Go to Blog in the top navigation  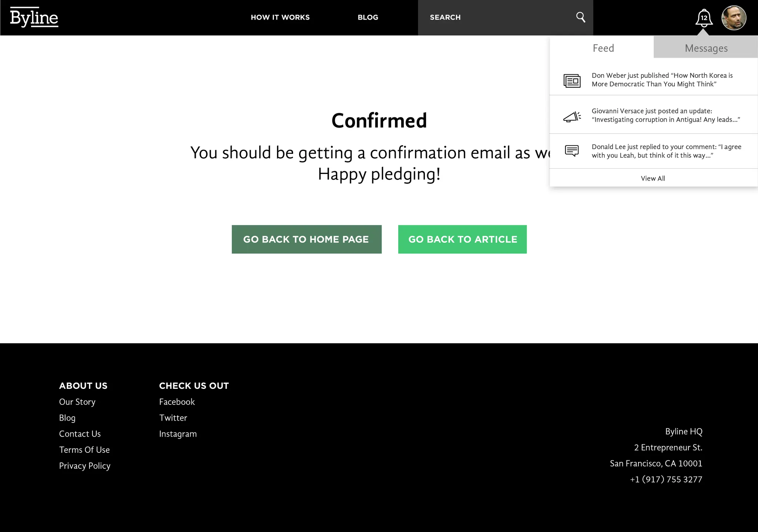coord(368,17)
